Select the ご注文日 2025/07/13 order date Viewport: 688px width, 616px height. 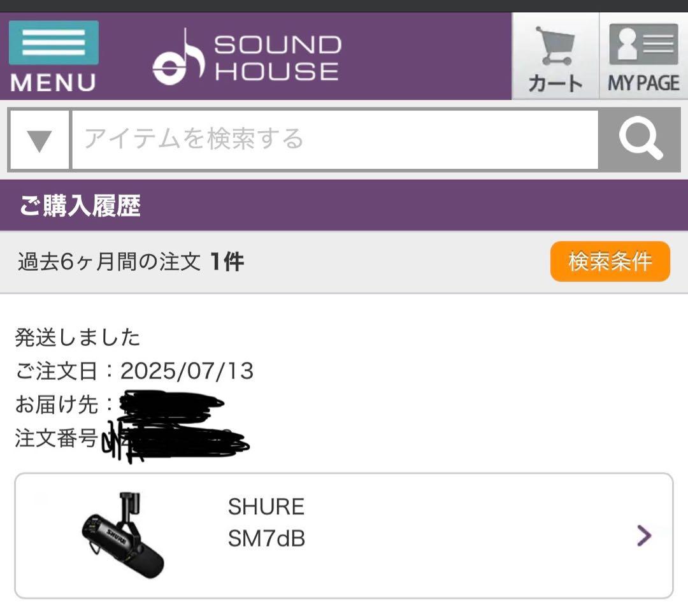pos(134,371)
